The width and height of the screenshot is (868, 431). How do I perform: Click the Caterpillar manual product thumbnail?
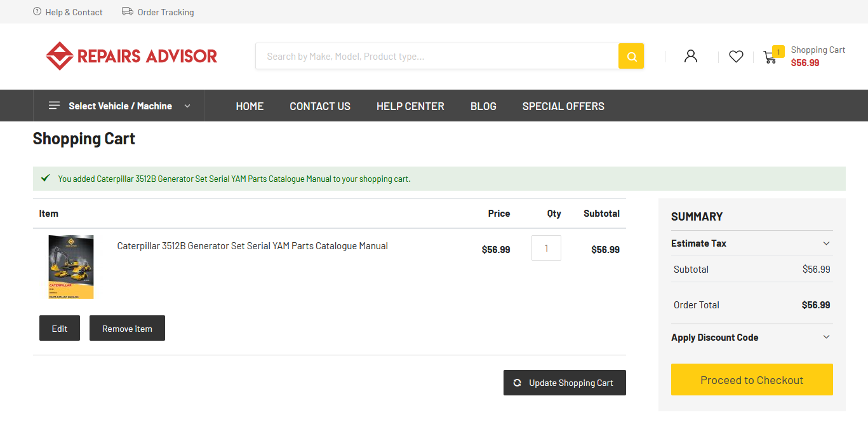[x=71, y=267]
